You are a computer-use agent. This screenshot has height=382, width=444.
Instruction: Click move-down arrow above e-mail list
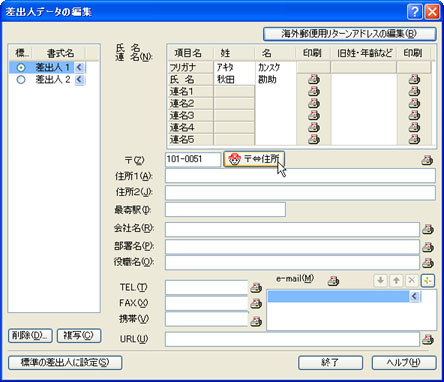(x=380, y=280)
